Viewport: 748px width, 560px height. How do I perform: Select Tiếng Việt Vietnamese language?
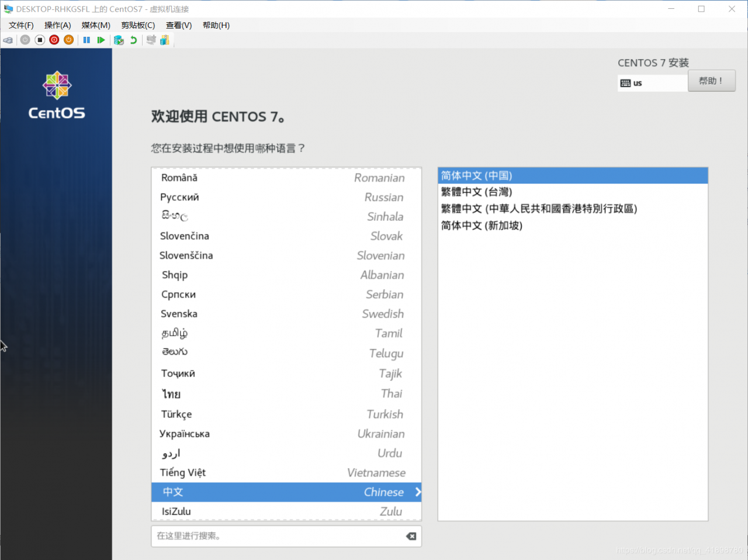(x=286, y=472)
